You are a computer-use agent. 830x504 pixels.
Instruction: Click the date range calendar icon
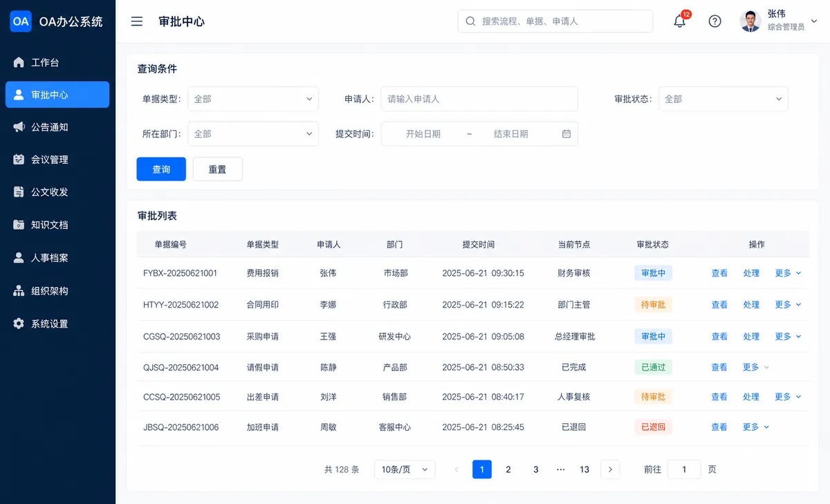click(566, 133)
